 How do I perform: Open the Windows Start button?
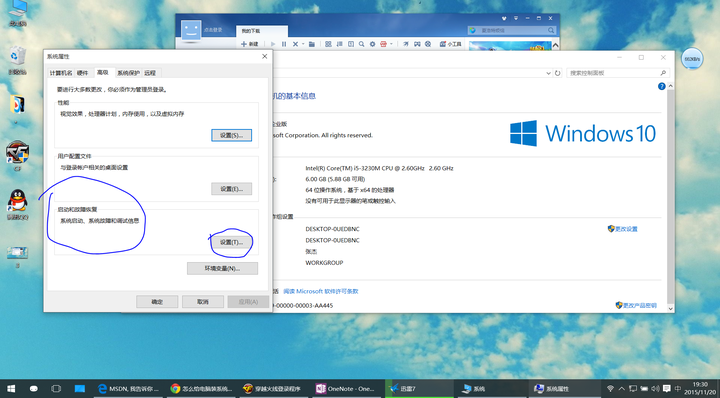click(x=11, y=389)
